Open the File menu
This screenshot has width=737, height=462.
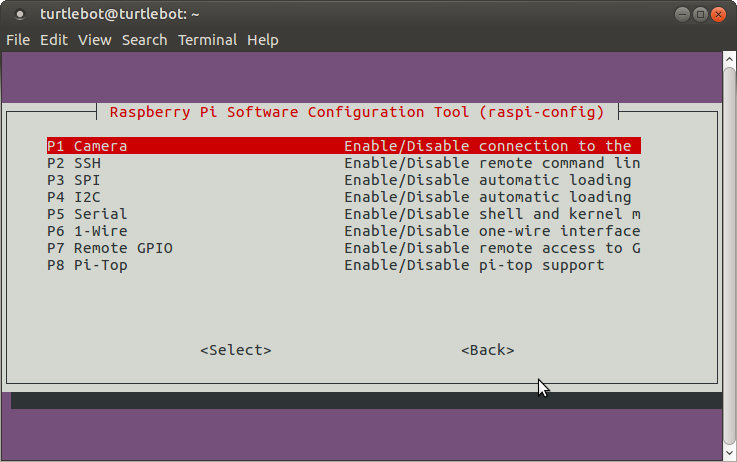[x=18, y=40]
